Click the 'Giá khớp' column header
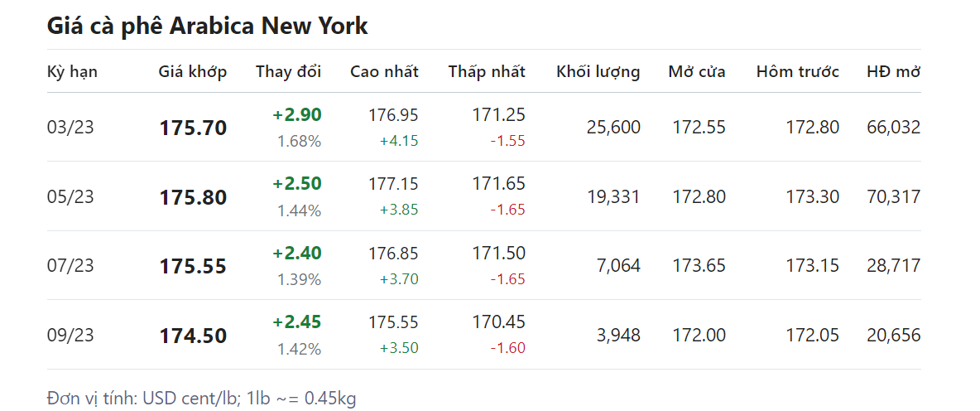The width and height of the screenshot is (980, 411). [x=192, y=71]
